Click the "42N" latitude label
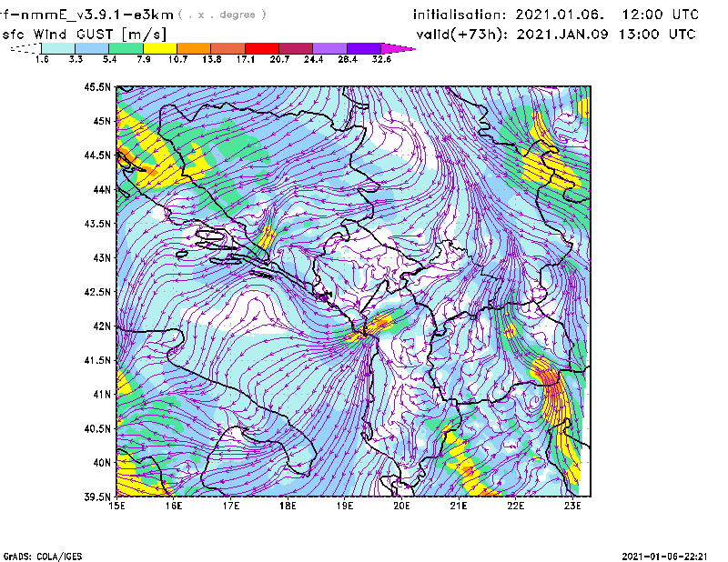Screen dimensions: 728x562 pos(102,326)
